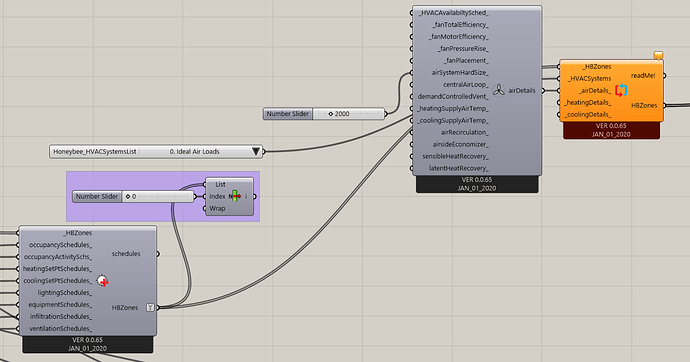Click the _fanPressureRise_ input

463,48
